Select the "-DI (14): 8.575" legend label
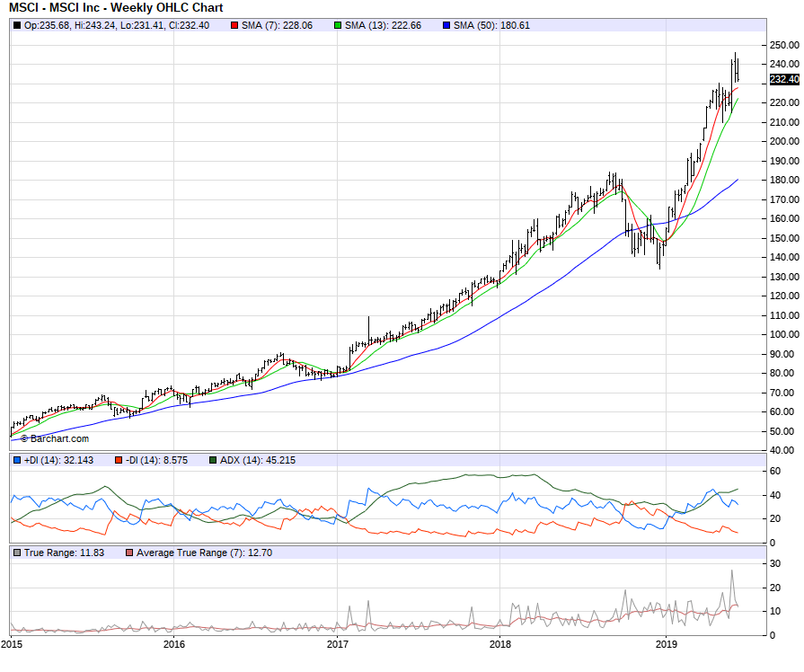Image resolution: width=804 pixels, height=672 pixels. [157, 460]
